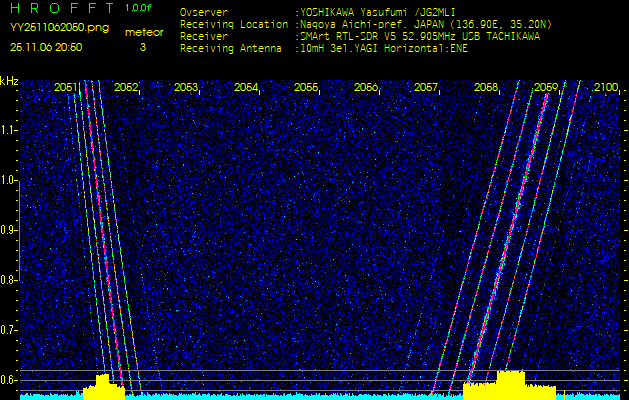Click the kHz axis unit label
The width and height of the screenshot is (629, 400).
click(9, 81)
